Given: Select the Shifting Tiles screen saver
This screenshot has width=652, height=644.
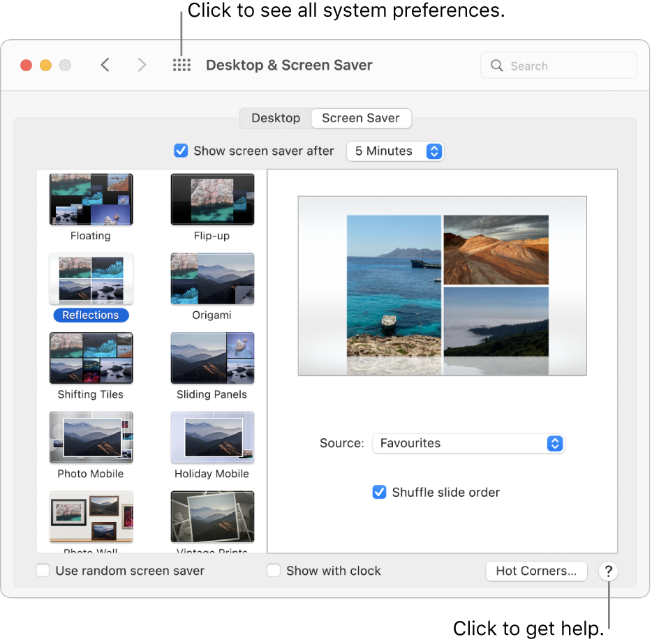Looking at the screenshot, I should 91,357.
